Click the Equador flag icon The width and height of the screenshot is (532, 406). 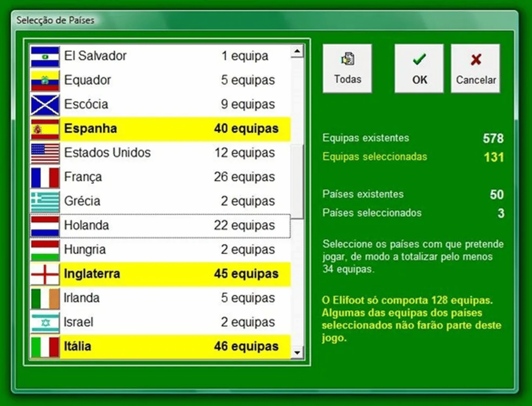click(45, 80)
